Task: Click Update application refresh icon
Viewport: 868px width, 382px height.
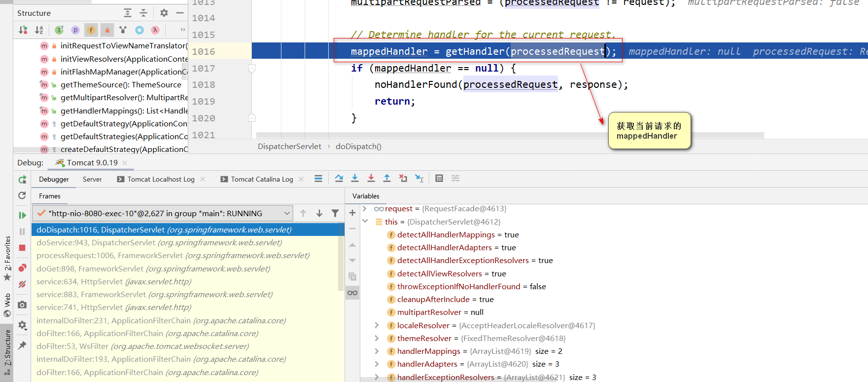Action: (x=22, y=195)
